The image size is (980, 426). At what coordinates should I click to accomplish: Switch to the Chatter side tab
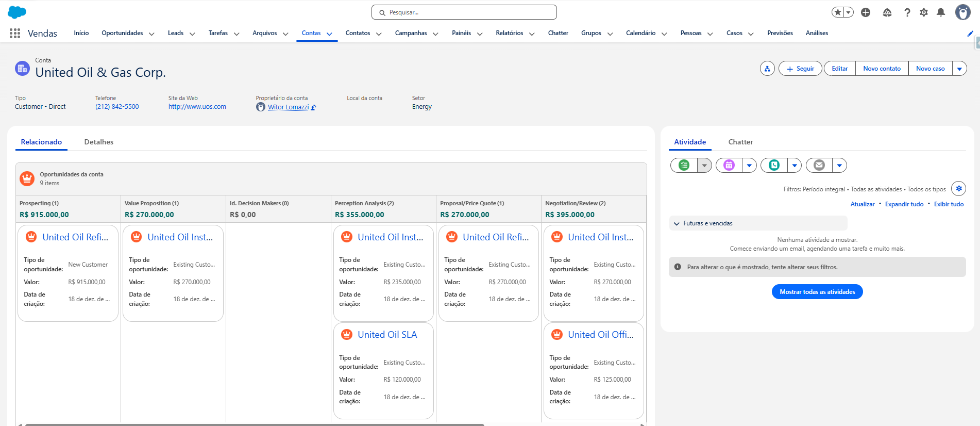pyautogui.click(x=740, y=142)
